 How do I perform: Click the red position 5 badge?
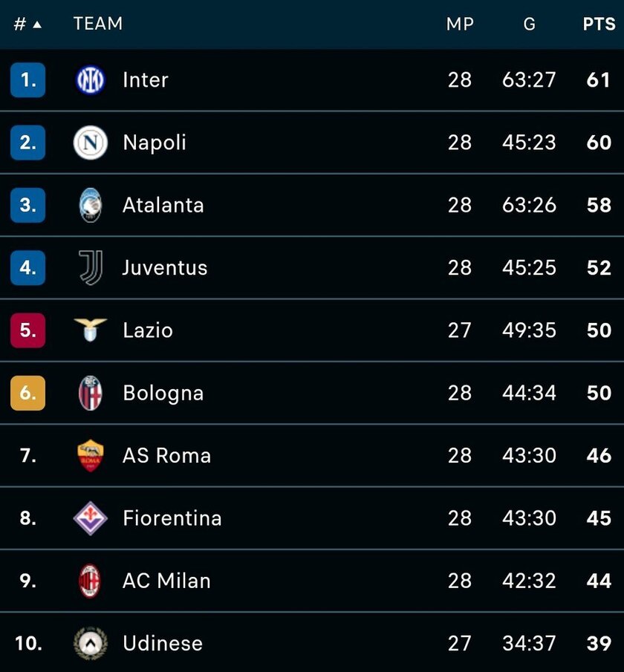(28, 330)
